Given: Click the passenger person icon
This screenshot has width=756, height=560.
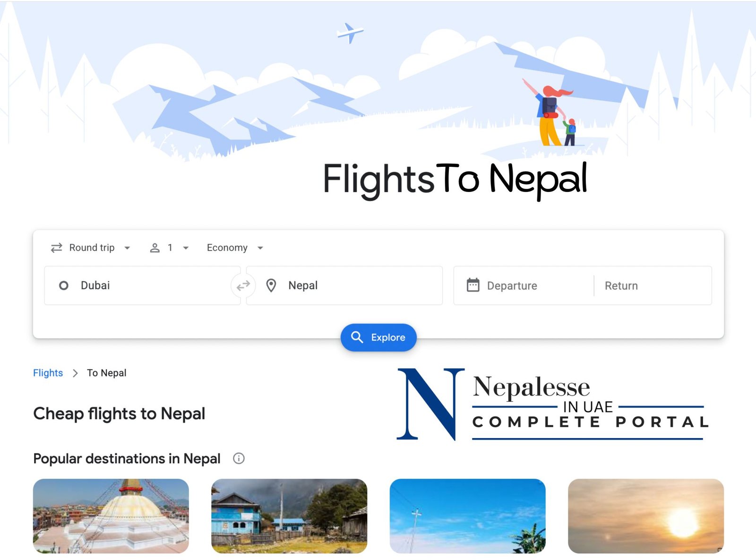Looking at the screenshot, I should point(155,248).
